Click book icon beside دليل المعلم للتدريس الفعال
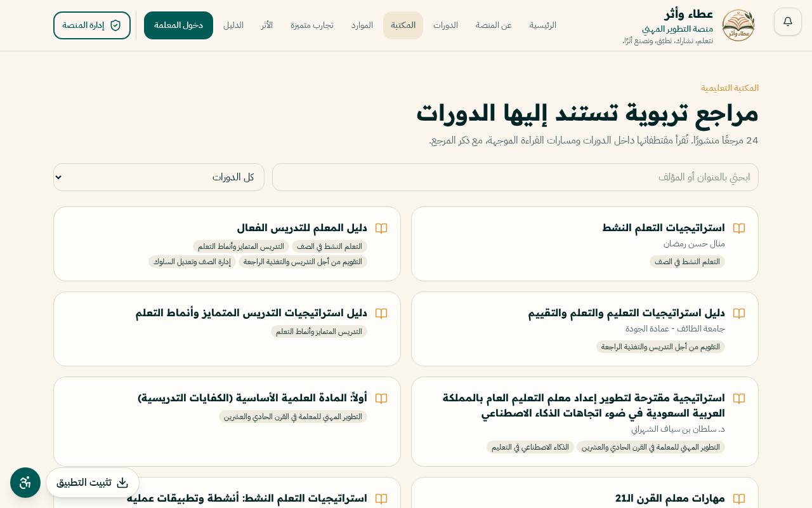Screen dimensions: 812x508 [381, 228]
